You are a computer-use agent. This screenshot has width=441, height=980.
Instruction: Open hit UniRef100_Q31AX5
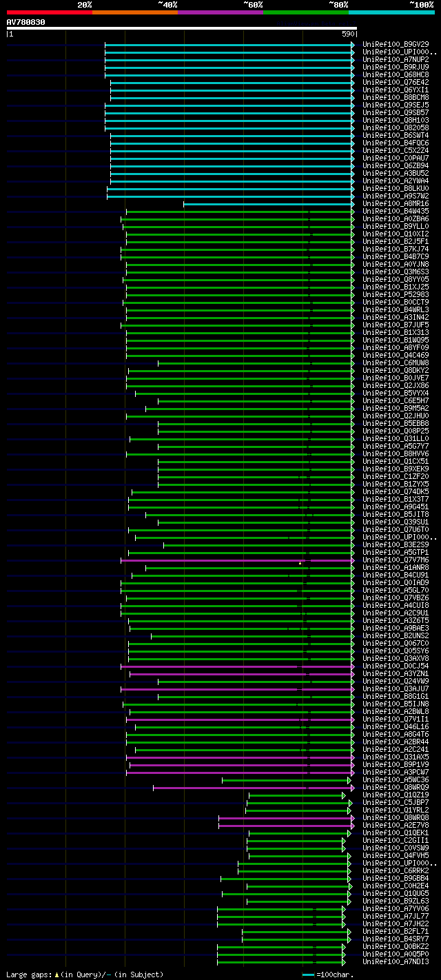pos(396,757)
